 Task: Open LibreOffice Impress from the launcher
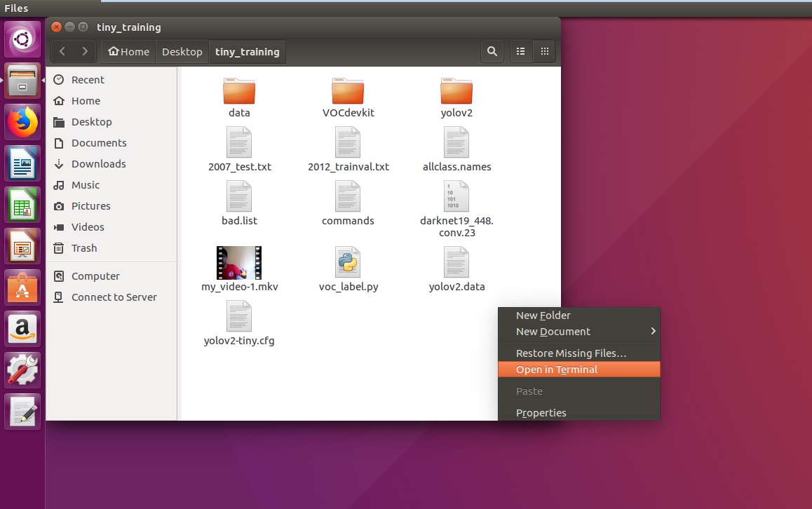22,247
